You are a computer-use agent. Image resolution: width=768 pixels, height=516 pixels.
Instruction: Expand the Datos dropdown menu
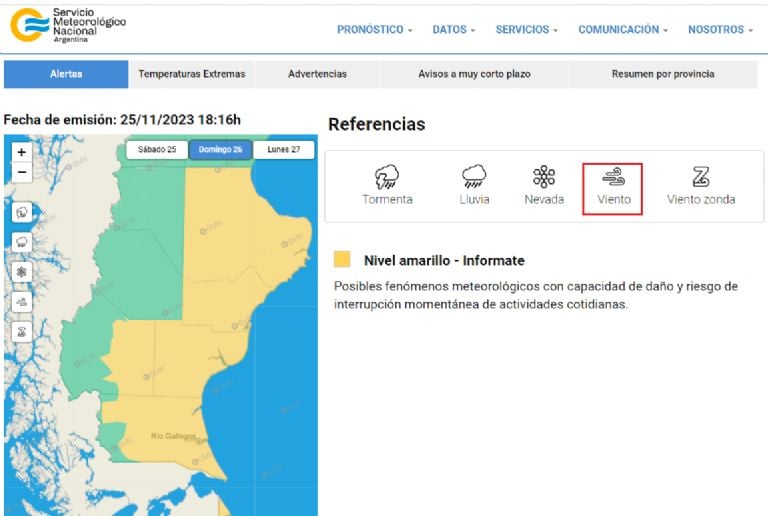453,30
